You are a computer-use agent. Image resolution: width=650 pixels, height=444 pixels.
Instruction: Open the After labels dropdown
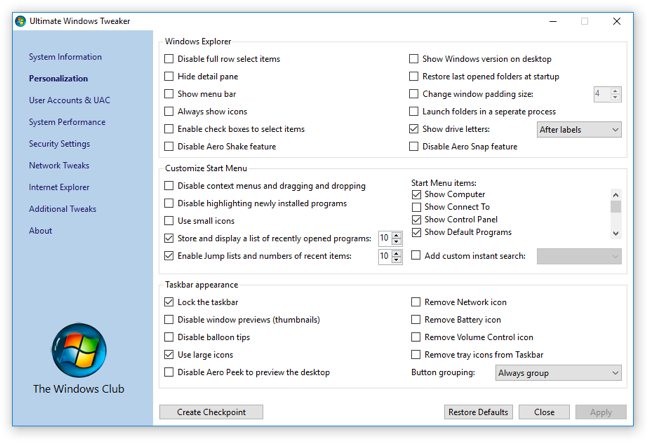click(x=579, y=130)
